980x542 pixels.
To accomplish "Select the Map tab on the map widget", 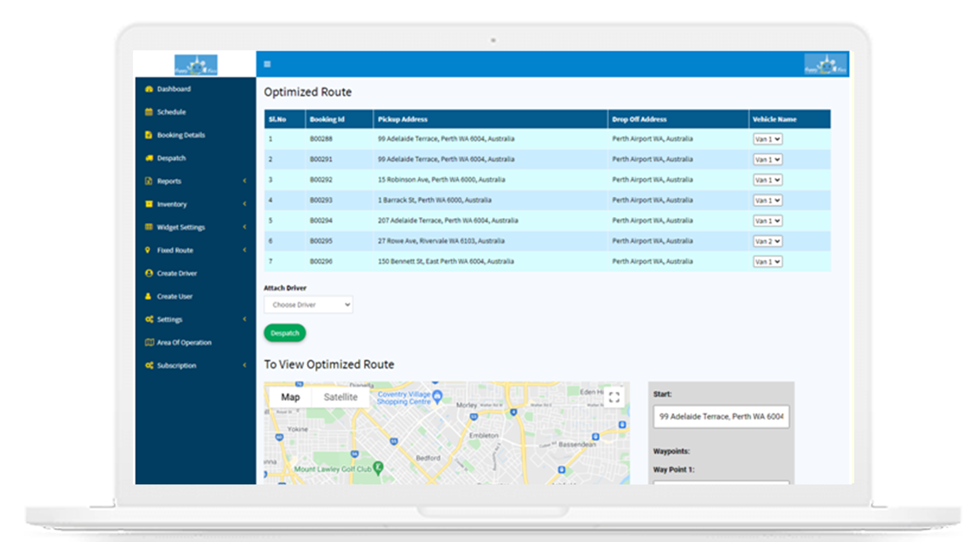I will coord(291,396).
